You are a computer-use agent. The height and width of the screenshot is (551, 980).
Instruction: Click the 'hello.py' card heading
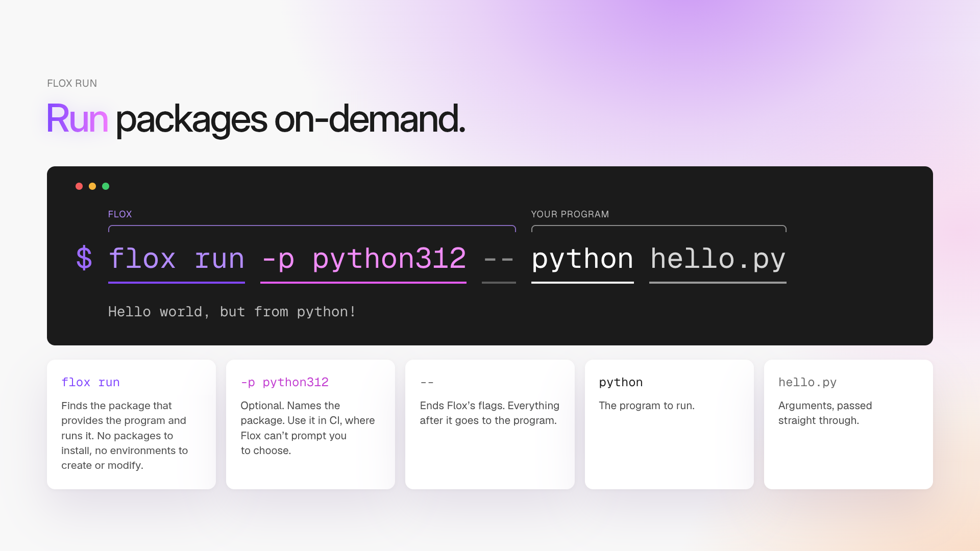tap(807, 382)
